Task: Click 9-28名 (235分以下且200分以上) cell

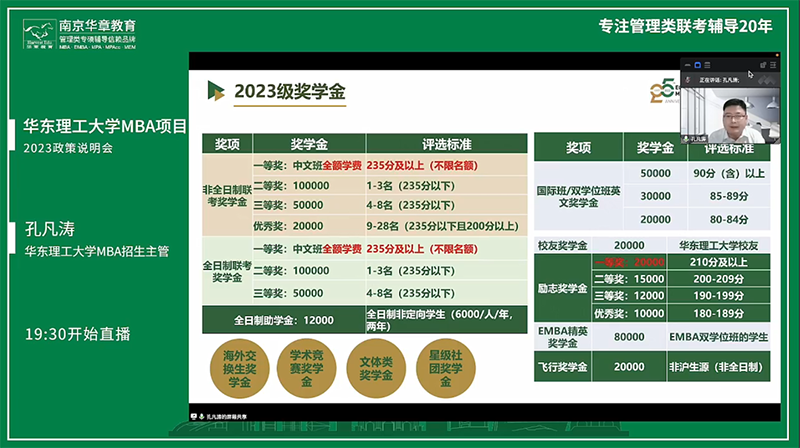Action: pos(446,226)
